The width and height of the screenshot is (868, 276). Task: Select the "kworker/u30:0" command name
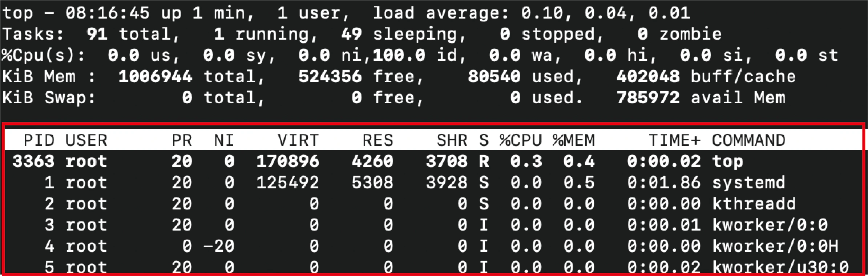pos(780,267)
